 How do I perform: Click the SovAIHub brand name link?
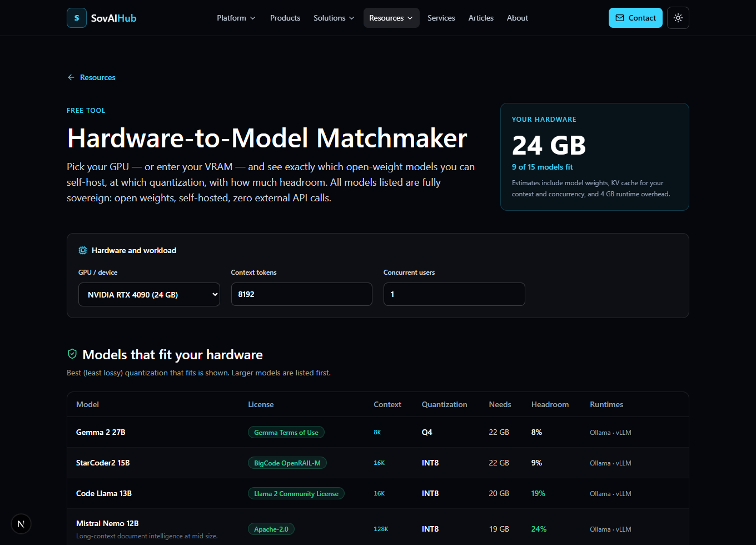113,18
